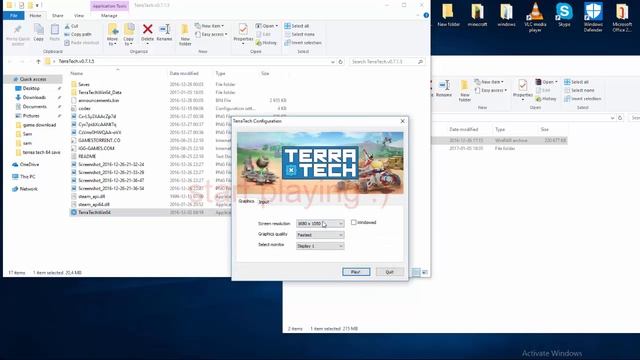The height and width of the screenshot is (360, 640).
Task: Click the History command in front ribbon
Action: point(266,42)
